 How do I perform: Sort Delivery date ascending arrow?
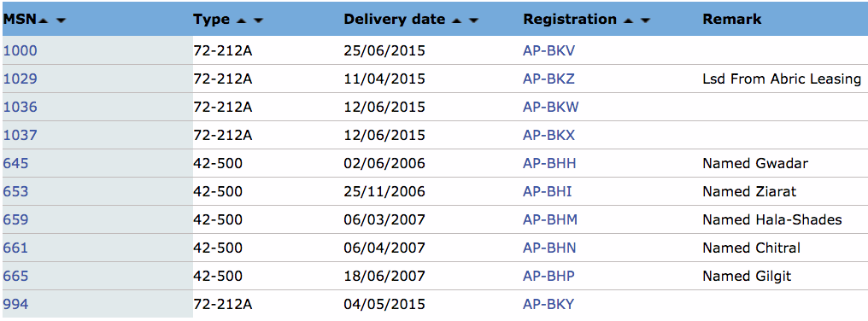tap(456, 20)
